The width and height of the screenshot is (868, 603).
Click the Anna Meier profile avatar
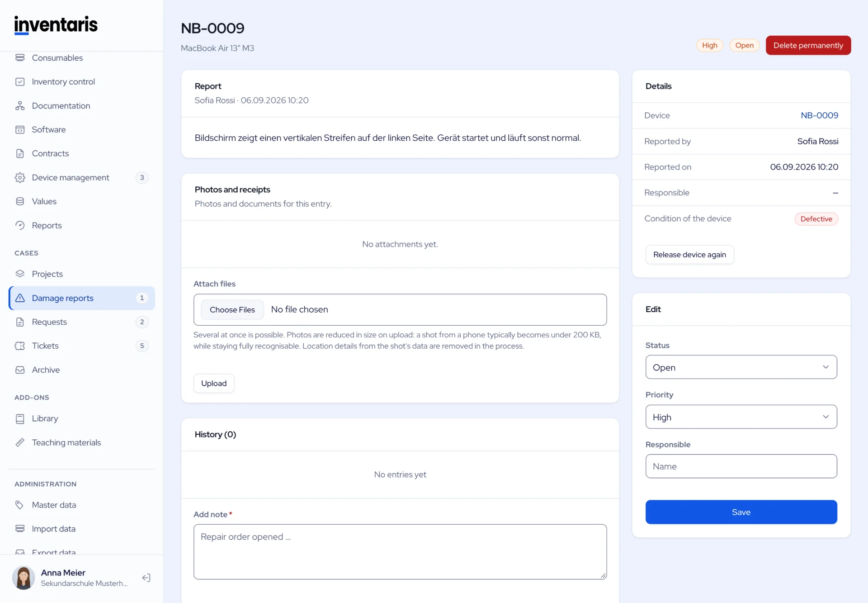tap(24, 578)
